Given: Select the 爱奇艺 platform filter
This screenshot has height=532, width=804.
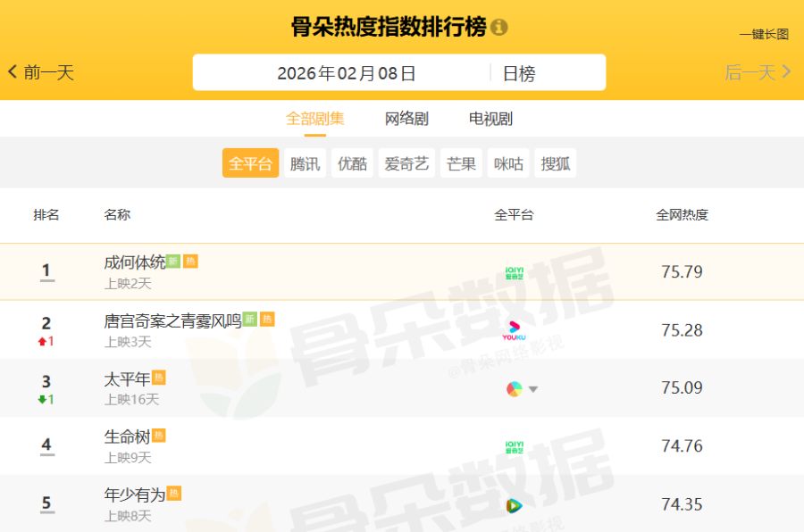Looking at the screenshot, I should pyautogui.click(x=406, y=163).
